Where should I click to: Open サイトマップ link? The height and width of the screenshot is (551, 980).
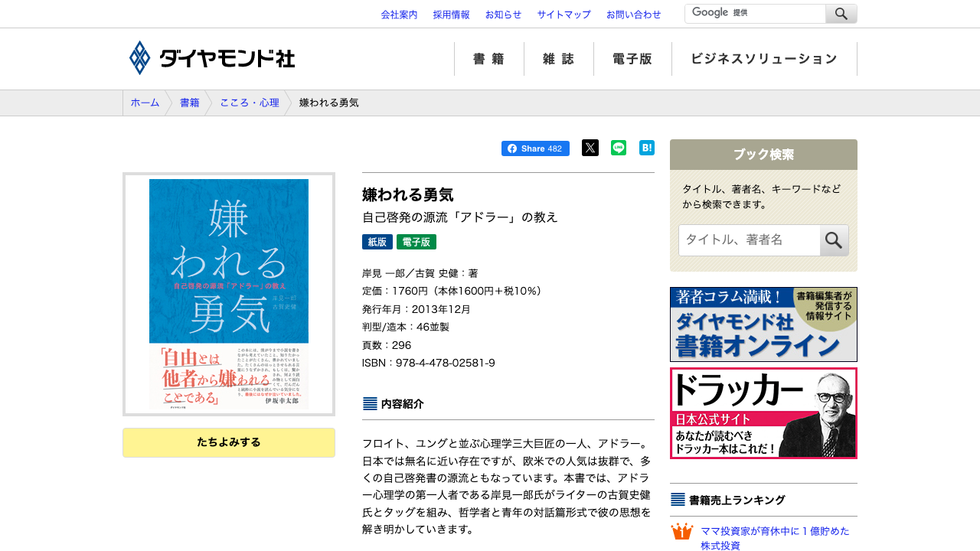pyautogui.click(x=563, y=15)
